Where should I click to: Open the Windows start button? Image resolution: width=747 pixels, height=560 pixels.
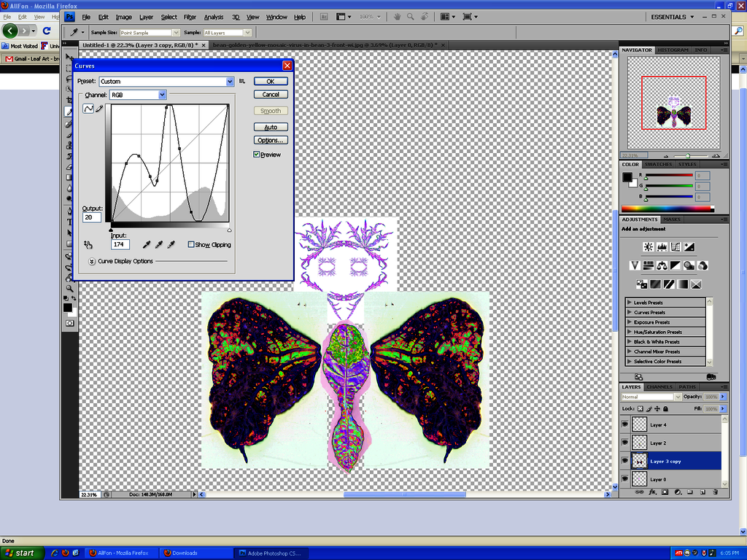tap(22, 553)
